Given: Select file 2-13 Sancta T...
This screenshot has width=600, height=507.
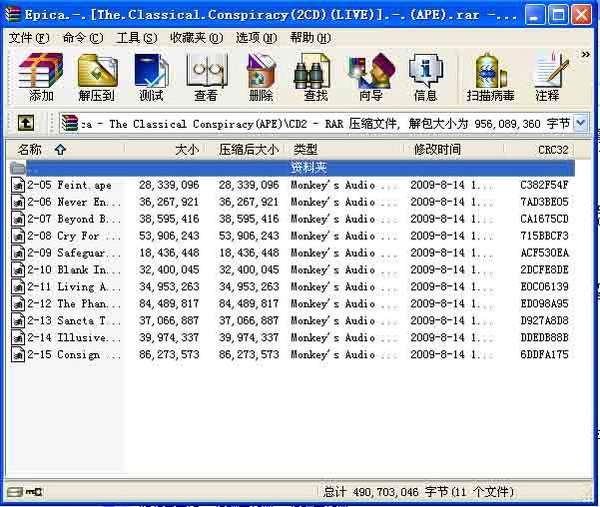Looking at the screenshot, I should (292, 321).
